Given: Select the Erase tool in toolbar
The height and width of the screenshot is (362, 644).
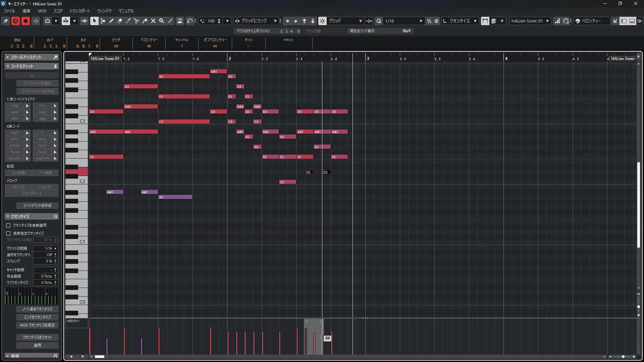Looking at the screenshot, I should [120, 21].
